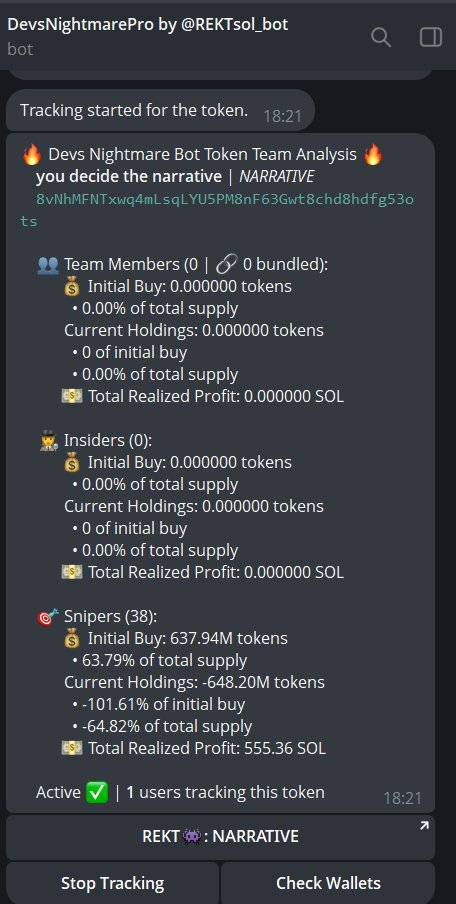Click the two-people emoji beside Team Members
This screenshot has height=904, width=456.
pyautogui.click(x=47, y=265)
